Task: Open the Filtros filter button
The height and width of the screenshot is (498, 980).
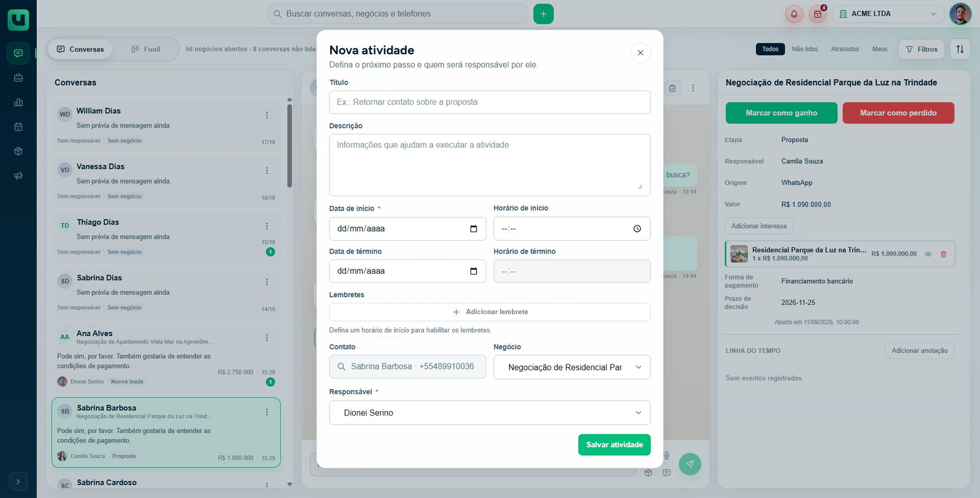Action: pos(921,49)
